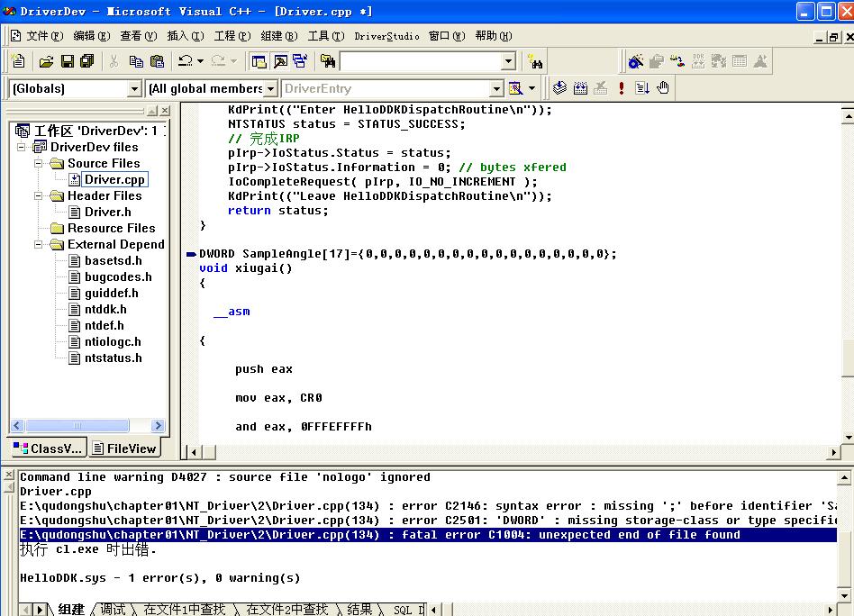Click the SampleAngle declaration line in editor

point(407,254)
